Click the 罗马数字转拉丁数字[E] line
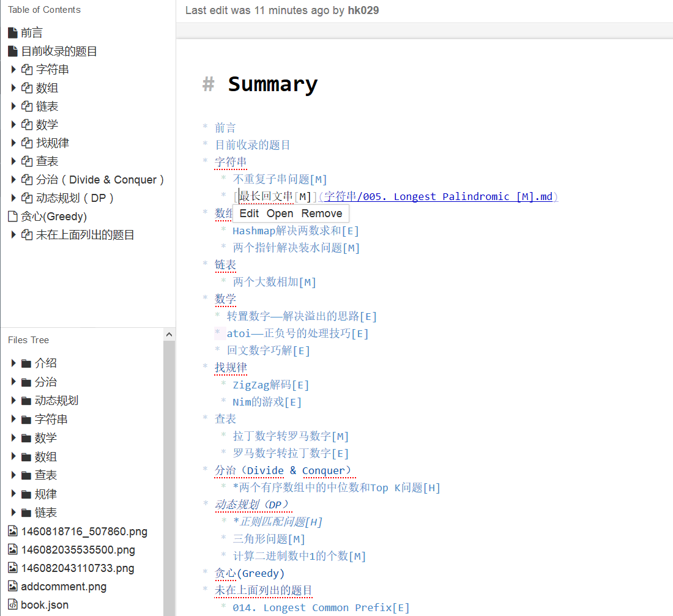Viewport: 673px width, 616px height. coord(291,454)
